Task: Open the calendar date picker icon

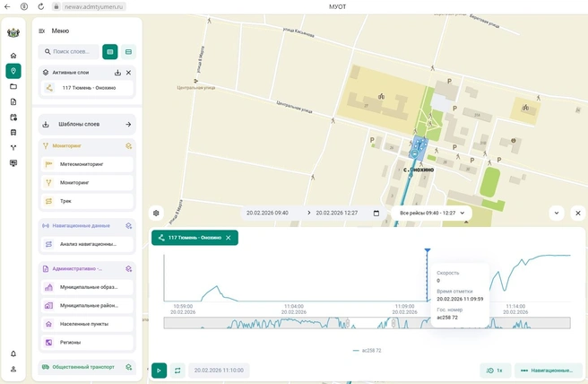Action: pyautogui.click(x=376, y=214)
